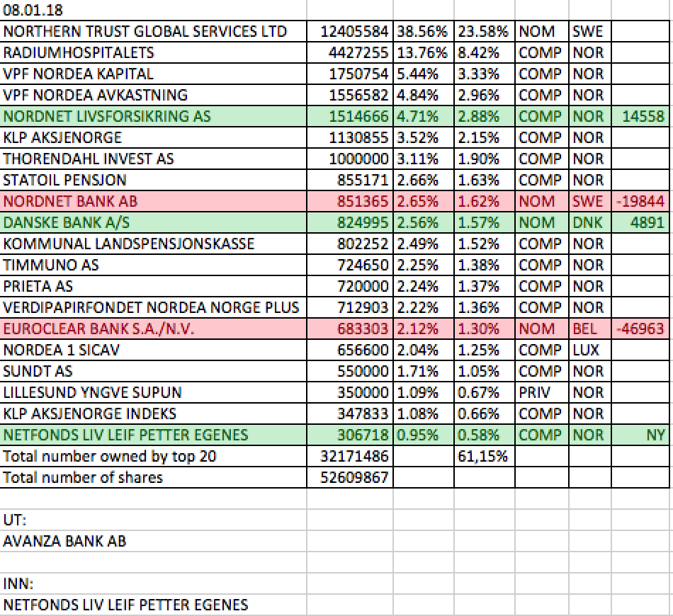The width and height of the screenshot is (673, 616).
Task: Select share count 1130855
Action: click(x=350, y=137)
